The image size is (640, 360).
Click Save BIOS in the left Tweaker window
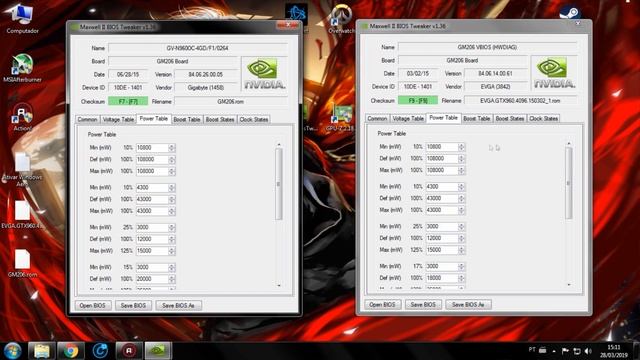[133, 305]
